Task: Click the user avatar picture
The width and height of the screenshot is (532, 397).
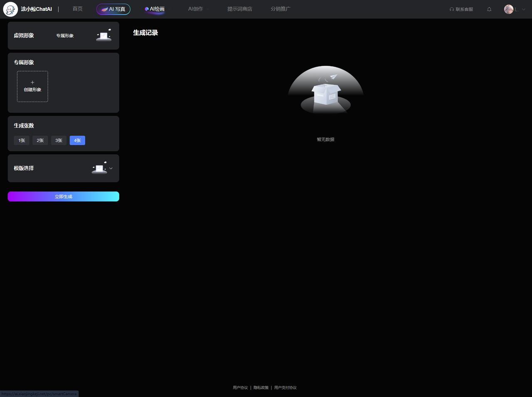Action: point(509,9)
